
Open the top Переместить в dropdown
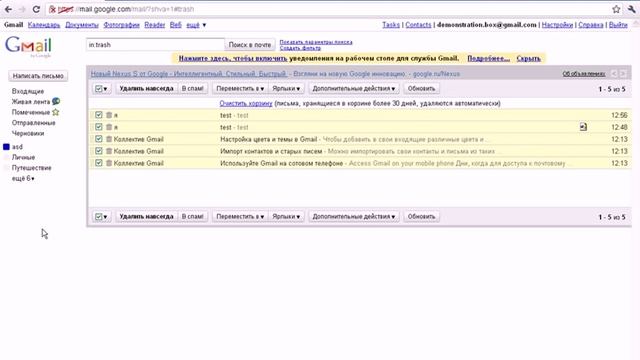(240, 88)
